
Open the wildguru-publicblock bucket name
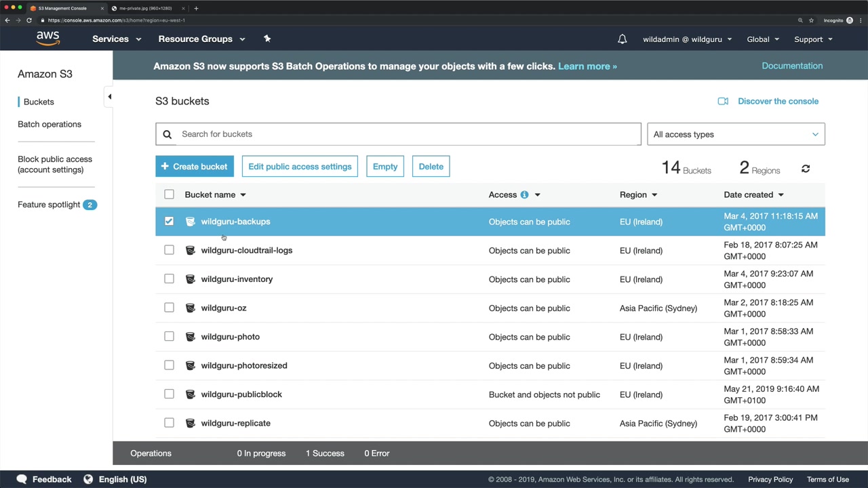coord(241,394)
